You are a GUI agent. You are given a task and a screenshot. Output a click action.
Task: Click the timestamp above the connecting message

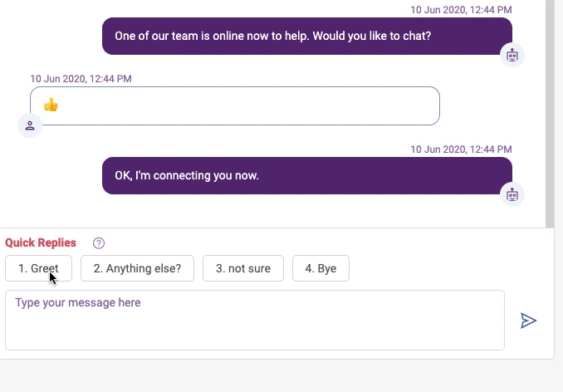point(461,149)
